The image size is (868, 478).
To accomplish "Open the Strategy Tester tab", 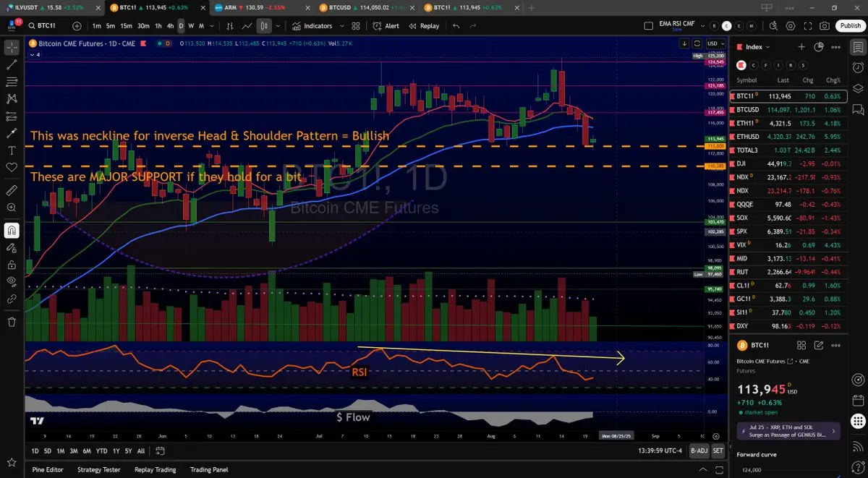I will [x=99, y=469].
